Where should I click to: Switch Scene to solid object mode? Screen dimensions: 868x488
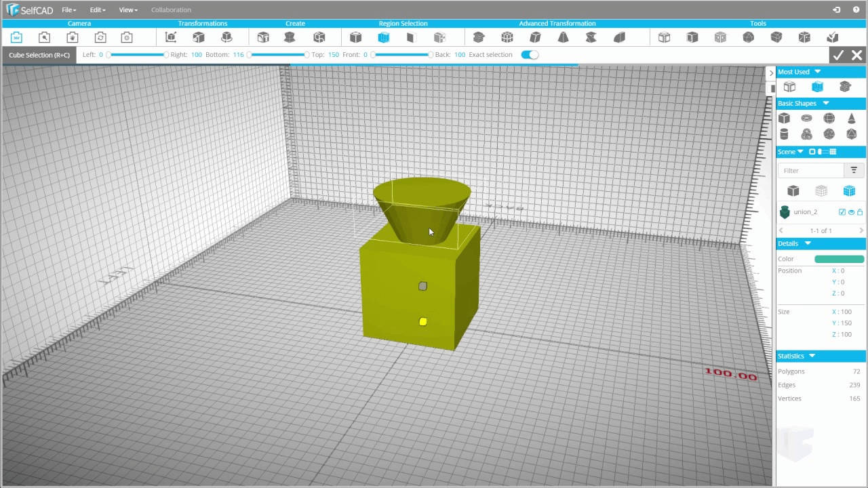(793, 191)
